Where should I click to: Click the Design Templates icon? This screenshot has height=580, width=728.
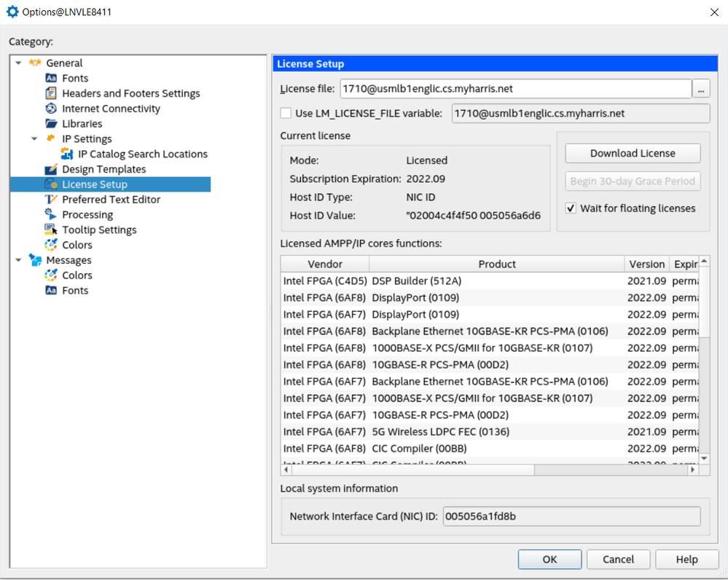click(51, 169)
